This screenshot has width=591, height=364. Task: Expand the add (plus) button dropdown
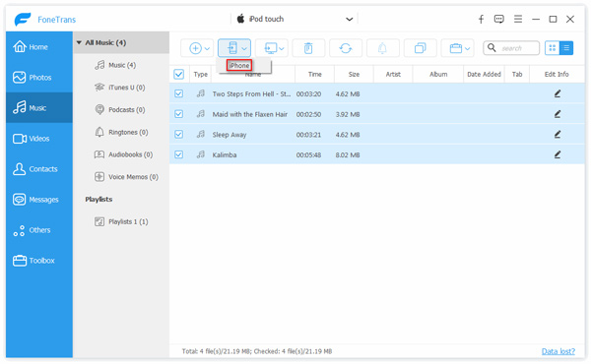(207, 48)
